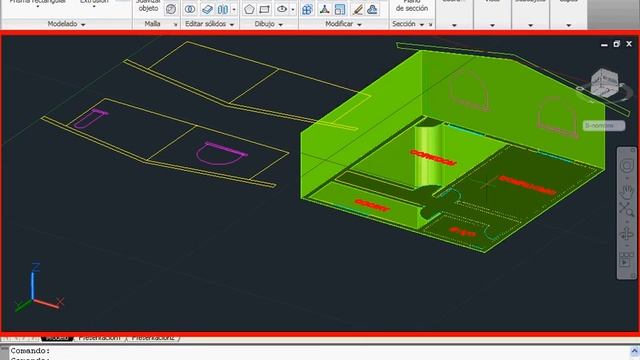
Task: Expand the last collapsed ribbon panel
Action: click(x=569, y=25)
